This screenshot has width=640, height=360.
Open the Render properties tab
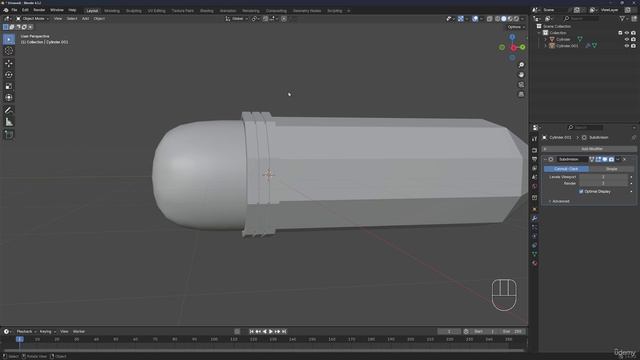pyautogui.click(x=534, y=150)
